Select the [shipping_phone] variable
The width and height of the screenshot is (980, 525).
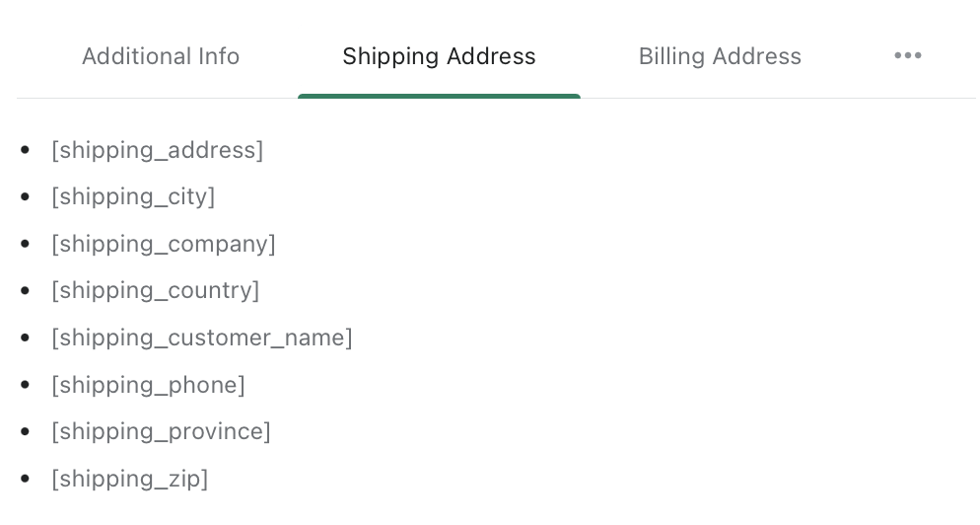point(148,385)
